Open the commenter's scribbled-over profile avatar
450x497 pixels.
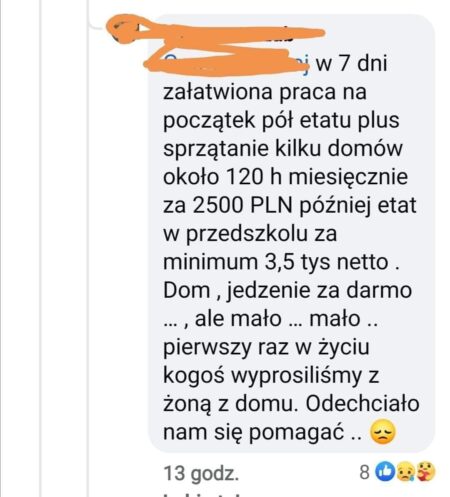123,29
